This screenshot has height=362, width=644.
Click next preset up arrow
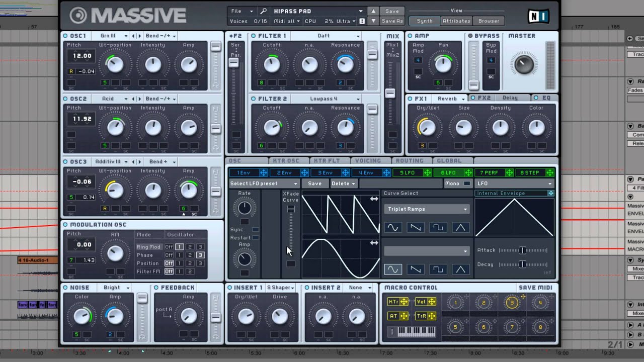click(373, 11)
